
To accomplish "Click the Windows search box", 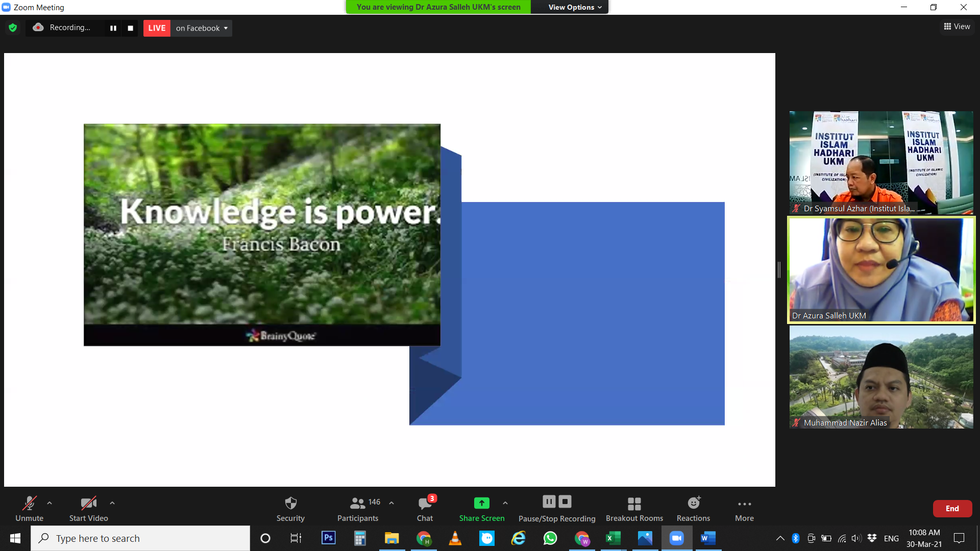I will pyautogui.click(x=140, y=538).
